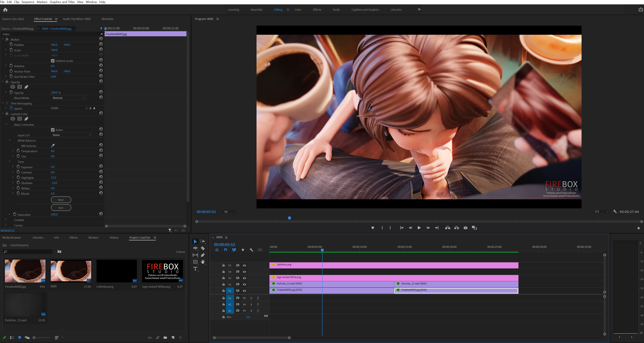Export a frame with the camera icon
Viewport: 644px width, 343px height.
(x=465, y=228)
